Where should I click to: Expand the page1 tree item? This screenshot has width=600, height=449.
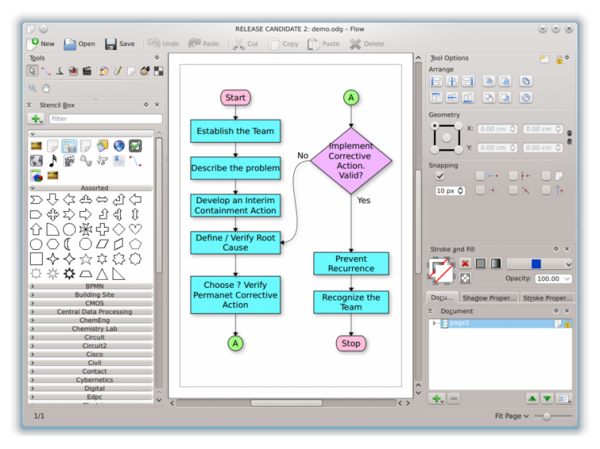(x=434, y=323)
